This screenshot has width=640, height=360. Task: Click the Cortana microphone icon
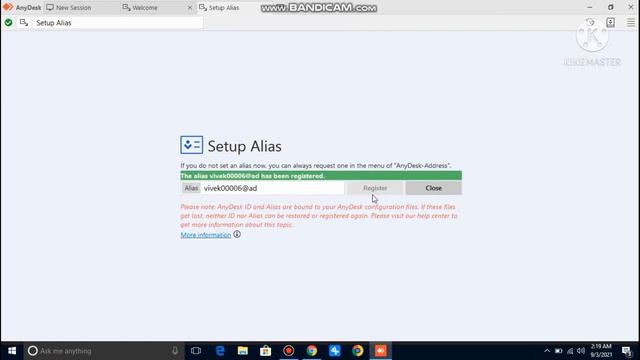175,351
